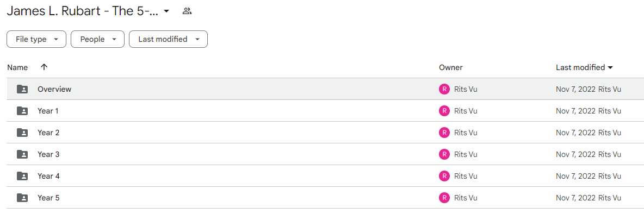
Task: Click the Year 5 shared folder icon
Action: [22, 198]
